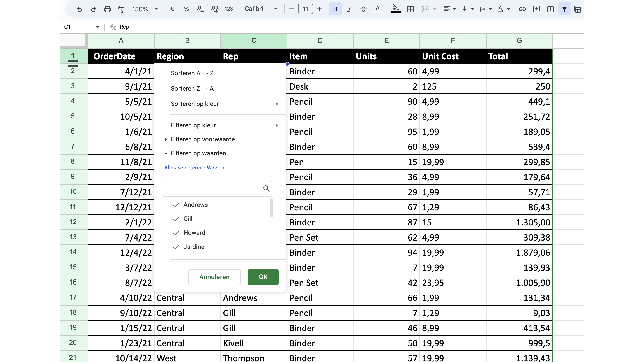The image size is (644, 362).
Task: Click the undo arrow icon
Action: click(x=80, y=9)
